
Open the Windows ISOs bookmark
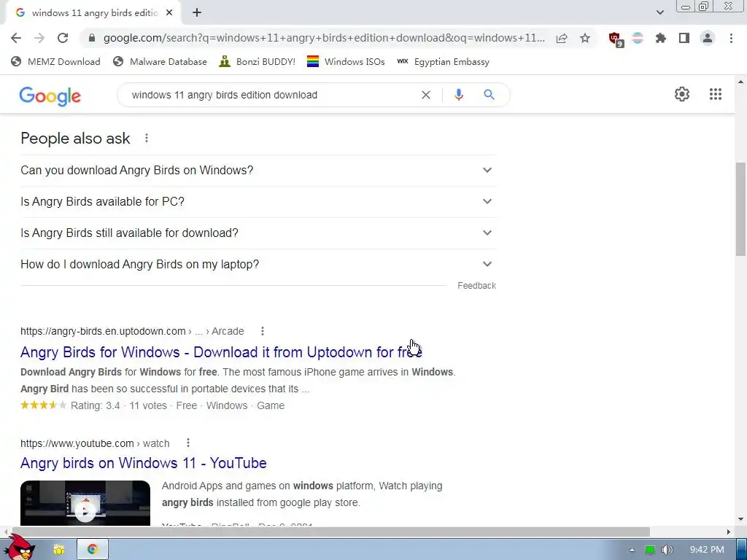pos(346,61)
